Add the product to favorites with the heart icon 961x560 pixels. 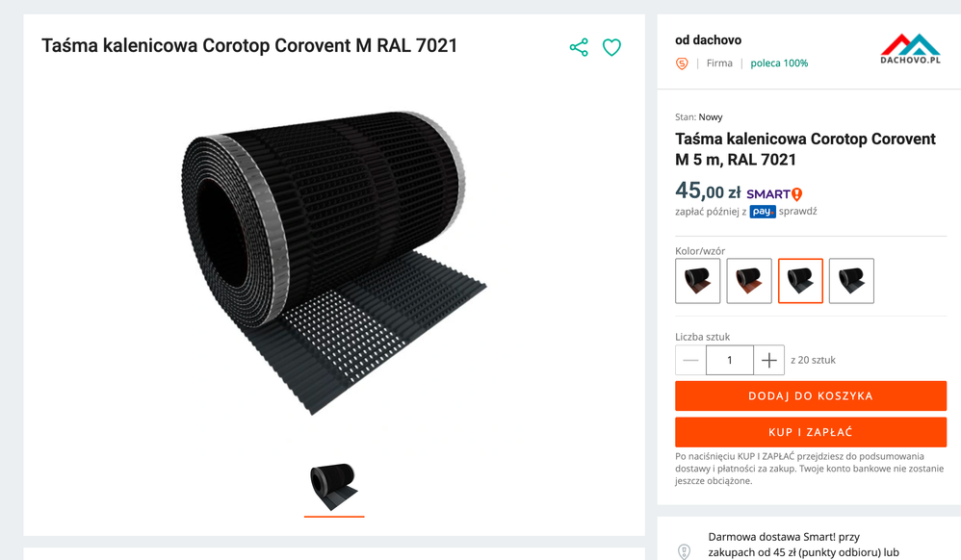coord(611,47)
